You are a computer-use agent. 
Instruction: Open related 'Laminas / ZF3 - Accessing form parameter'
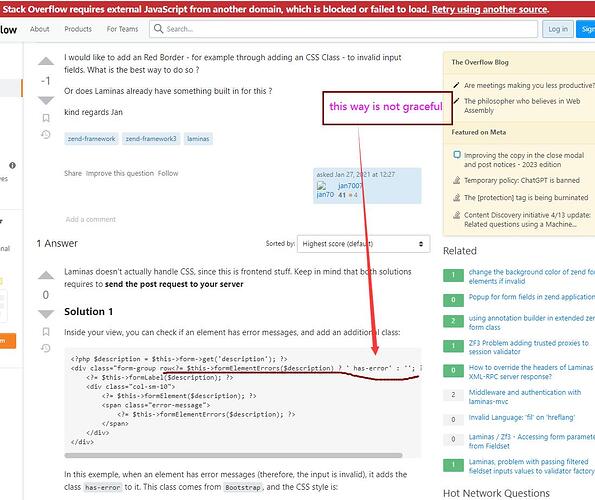pyautogui.click(x=532, y=441)
